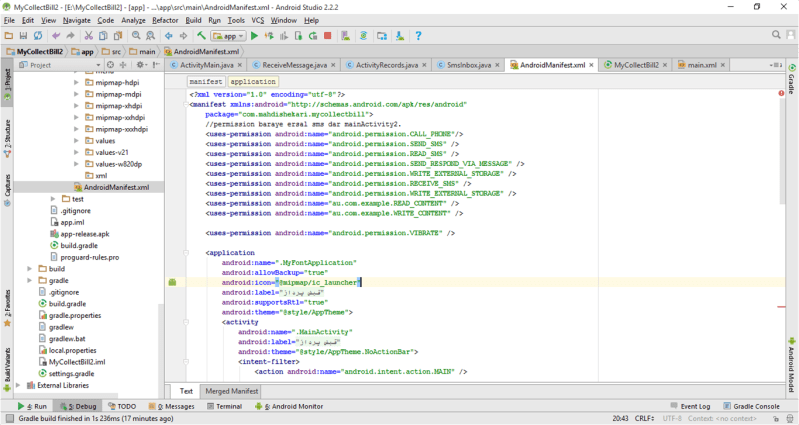Click the ic_launcher gutter preview icon
Viewport: 799px width, 425px height.
(x=172, y=282)
